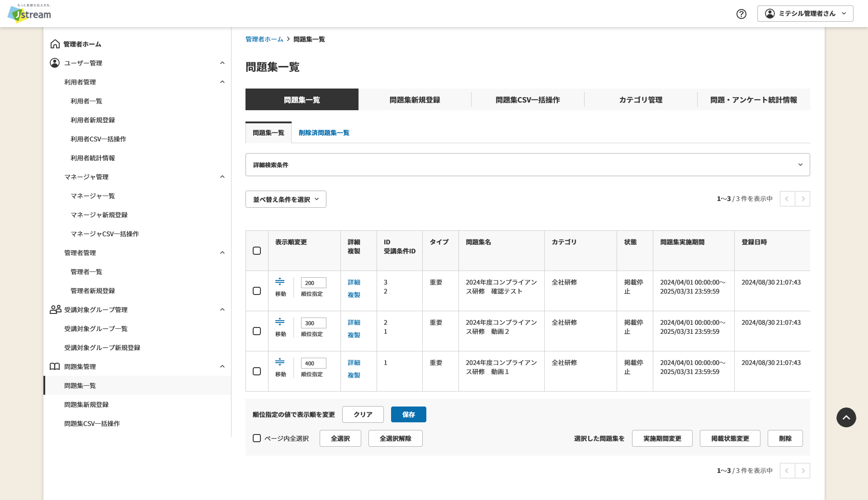Go to next page using bottom pager arrow
This screenshot has height=500, width=868.
803,471
